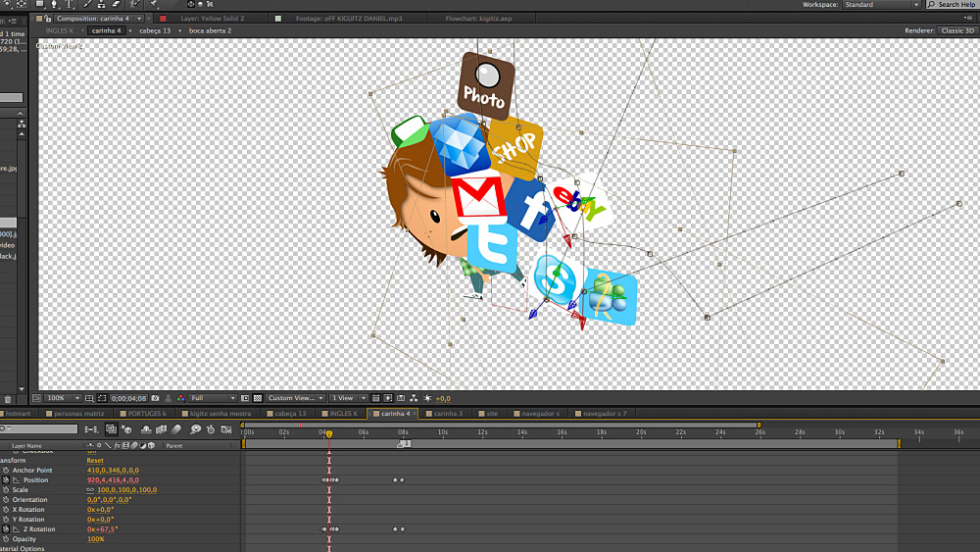This screenshot has height=552, width=980.
Task: Click the Reset Exposure icon
Action: click(x=427, y=398)
